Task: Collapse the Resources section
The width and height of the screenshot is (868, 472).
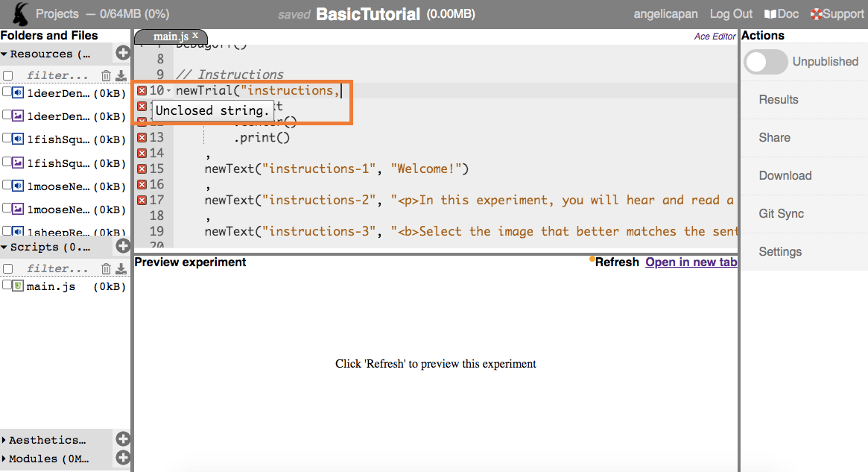Action: pos(7,53)
